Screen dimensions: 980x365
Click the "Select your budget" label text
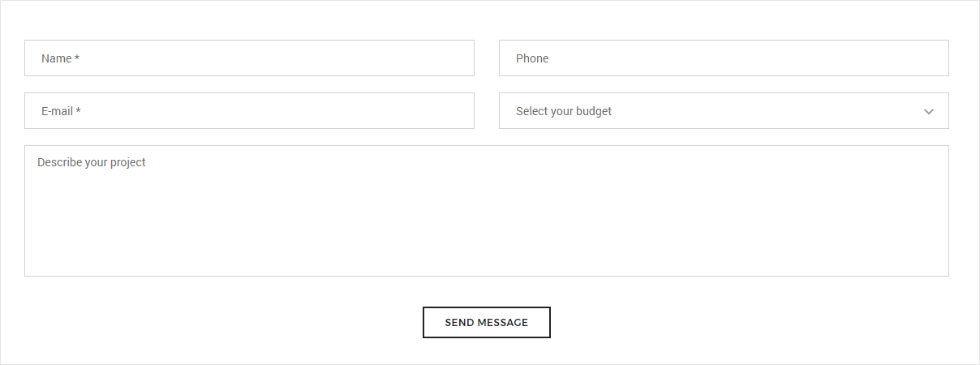point(564,111)
